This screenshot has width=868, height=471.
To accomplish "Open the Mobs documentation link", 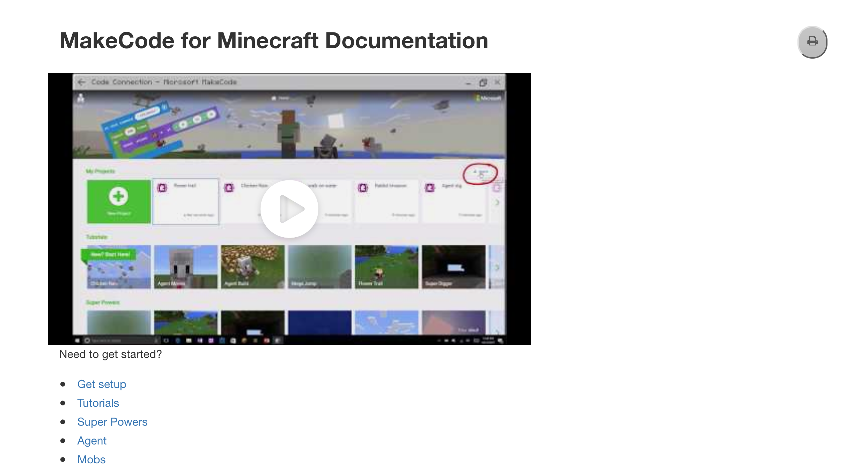I will 91,459.
